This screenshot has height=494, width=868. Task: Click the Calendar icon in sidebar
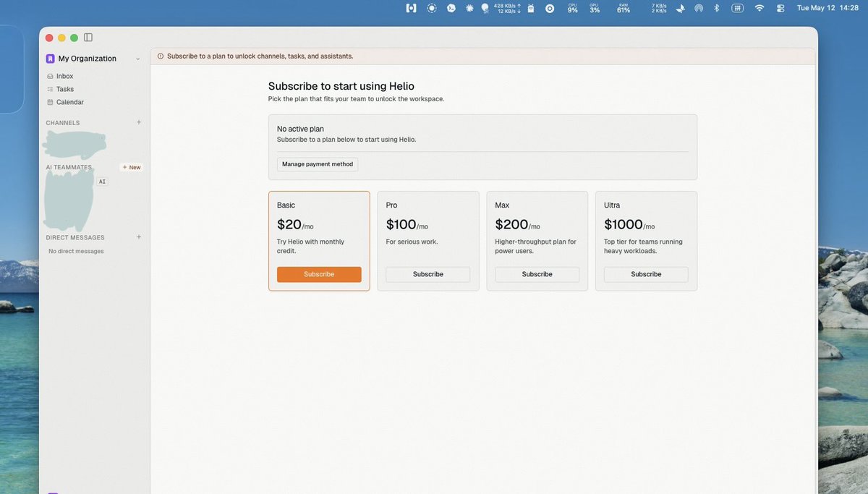pos(50,102)
